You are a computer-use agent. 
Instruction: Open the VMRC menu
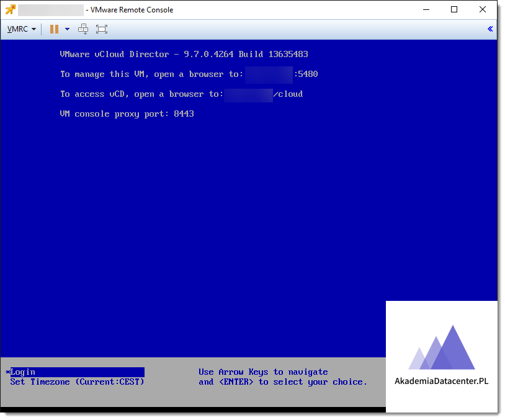click(21, 29)
